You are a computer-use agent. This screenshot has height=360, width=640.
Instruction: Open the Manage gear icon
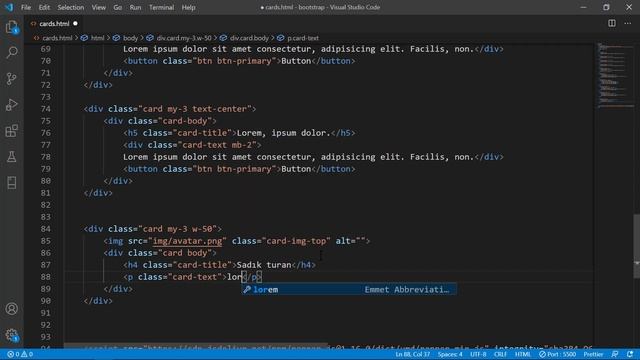(x=12, y=335)
